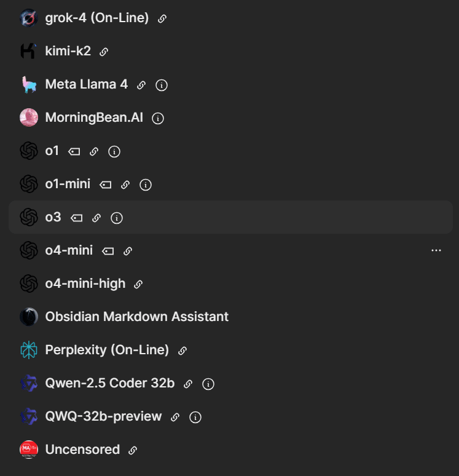Select the Obsidian Markdown Assistant model
Image resolution: width=459 pixels, height=476 pixels.
(x=136, y=317)
